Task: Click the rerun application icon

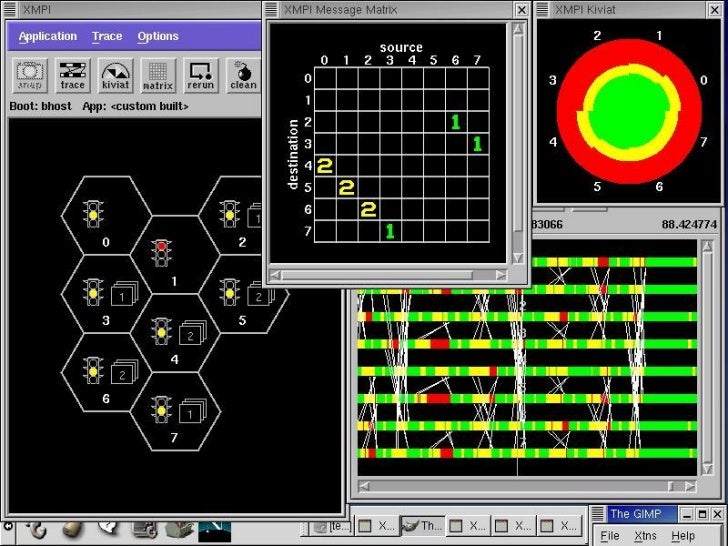Action: 201,75
